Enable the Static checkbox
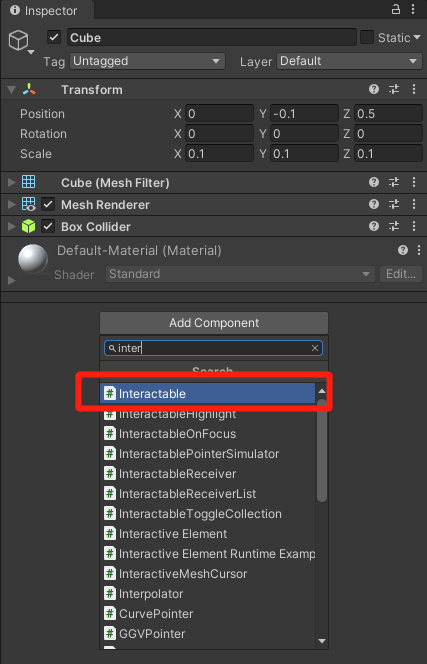This screenshot has height=664, width=427. pyautogui.click(x=367, y=37)
